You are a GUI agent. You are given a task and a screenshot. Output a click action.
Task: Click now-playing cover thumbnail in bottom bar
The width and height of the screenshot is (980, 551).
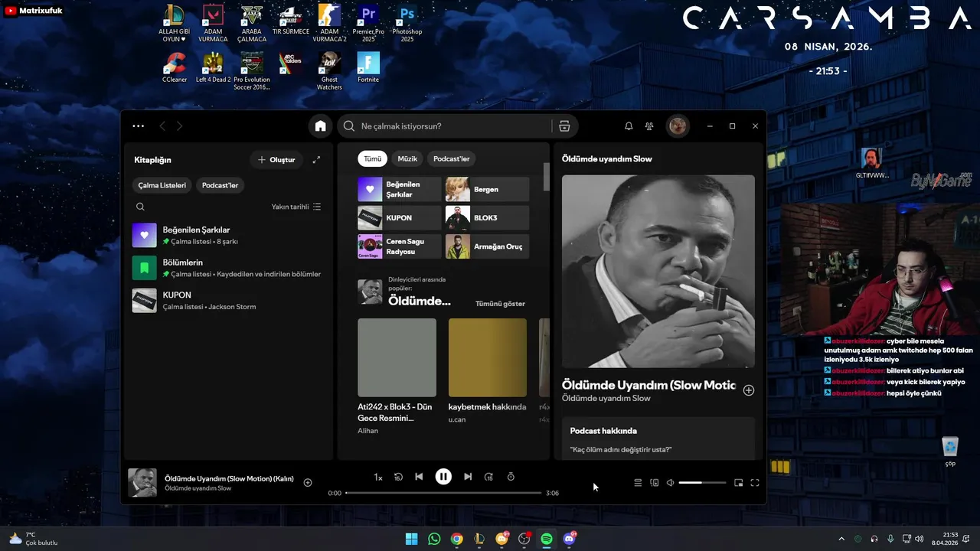coord(142,483)
